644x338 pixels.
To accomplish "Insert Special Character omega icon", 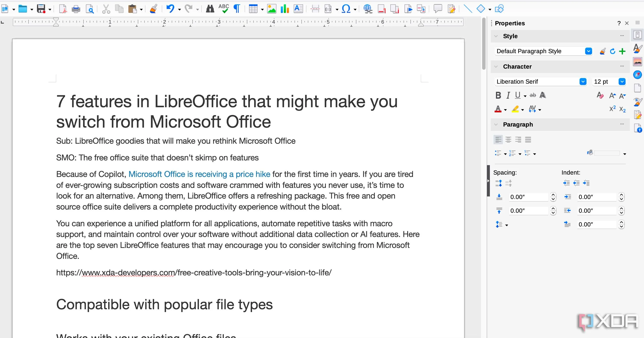I will pos(346,9).
